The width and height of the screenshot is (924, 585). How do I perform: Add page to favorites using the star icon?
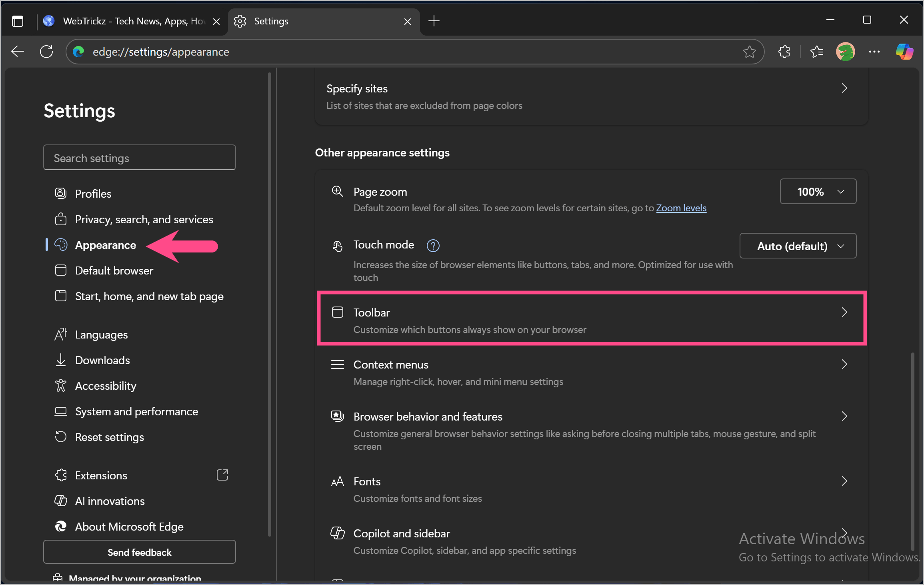750,51
